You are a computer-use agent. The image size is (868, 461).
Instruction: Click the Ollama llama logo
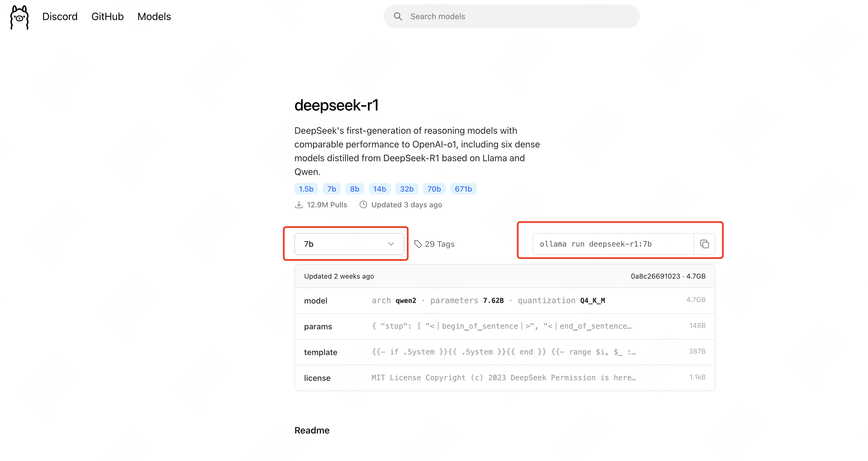click(19, 17)
